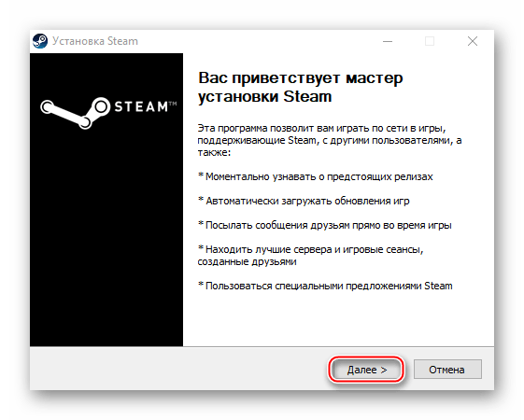
Task: Select the Автоматически загружать обновления игр line
Action: click(x=304, y=201)
